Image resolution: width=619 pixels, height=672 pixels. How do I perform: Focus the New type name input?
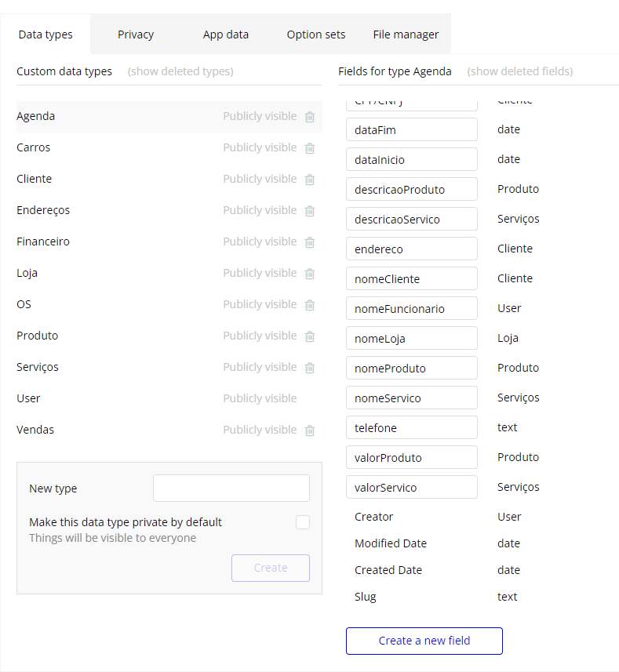[x=231, y=488]
